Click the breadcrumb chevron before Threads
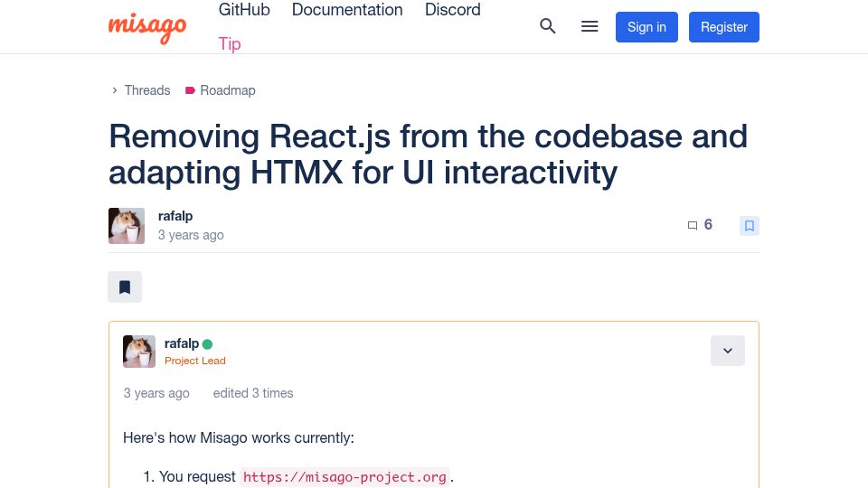 (x=115, y=90)
